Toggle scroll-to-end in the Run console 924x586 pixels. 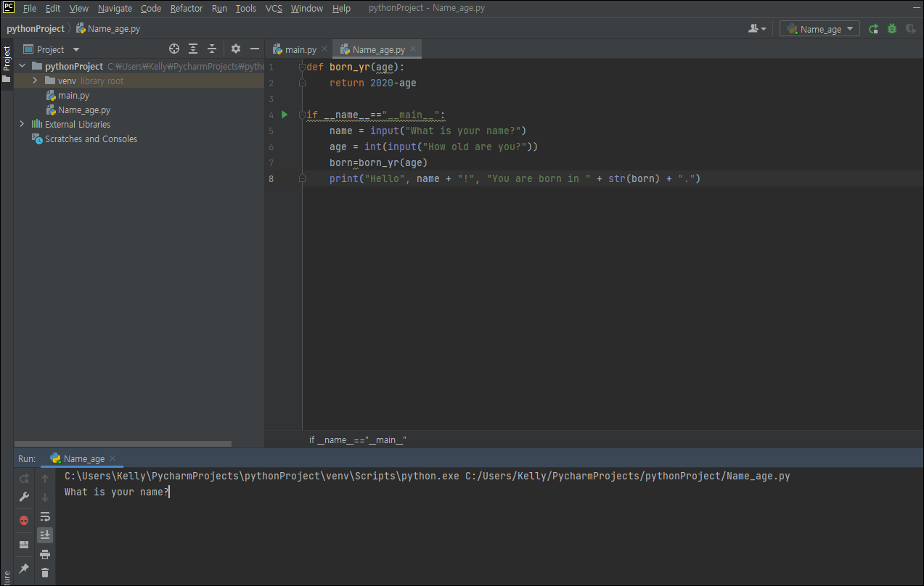click(x=45, y=535)
